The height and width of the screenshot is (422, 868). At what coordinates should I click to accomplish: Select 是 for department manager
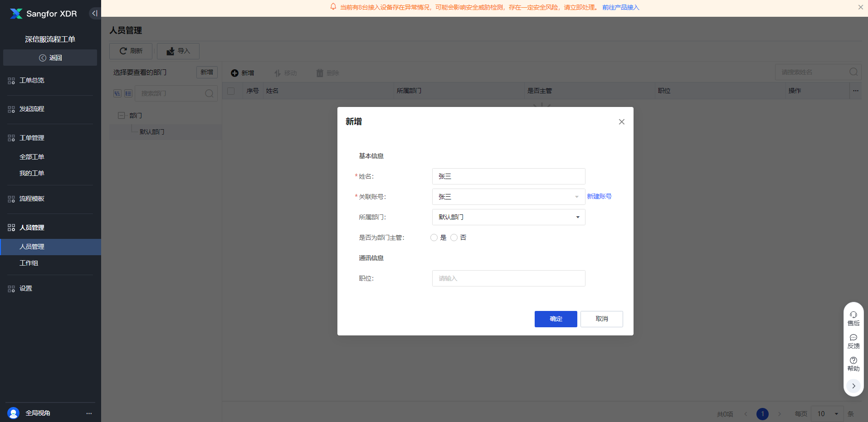point(434,238)
